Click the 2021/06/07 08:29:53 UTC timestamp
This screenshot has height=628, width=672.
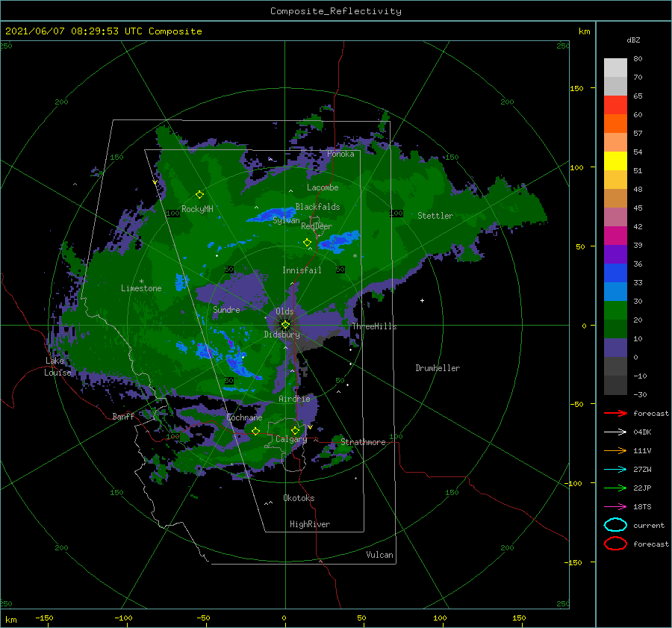point(74,31)
